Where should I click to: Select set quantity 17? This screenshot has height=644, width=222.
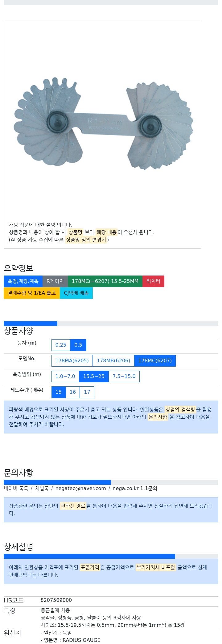[87, 392]
